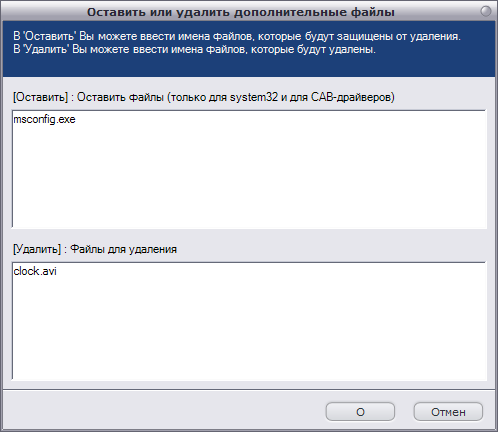
Task: Place cursor right after msconfig.exe text
Action: pyautogui.click(x=76, y=119)
